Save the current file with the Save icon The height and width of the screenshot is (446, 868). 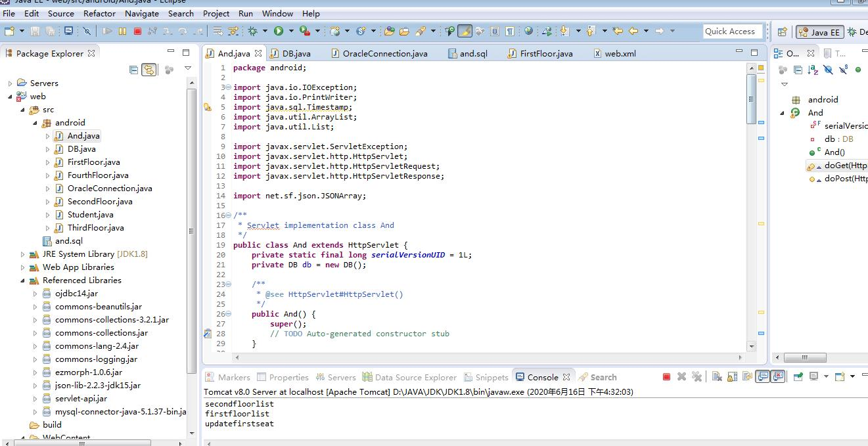[35, 31]
